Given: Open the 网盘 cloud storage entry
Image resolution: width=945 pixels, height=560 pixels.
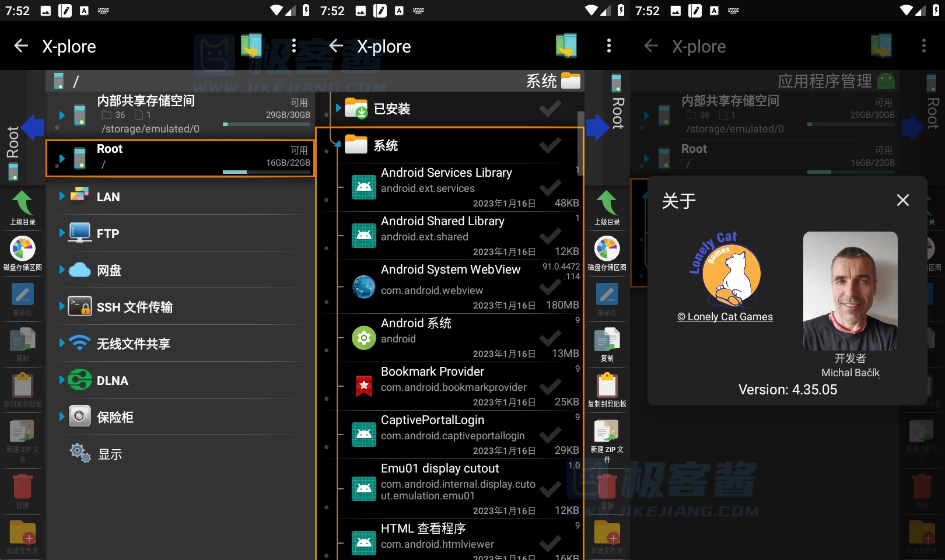Looking at the screenshot, I should [x=181, y=270].
